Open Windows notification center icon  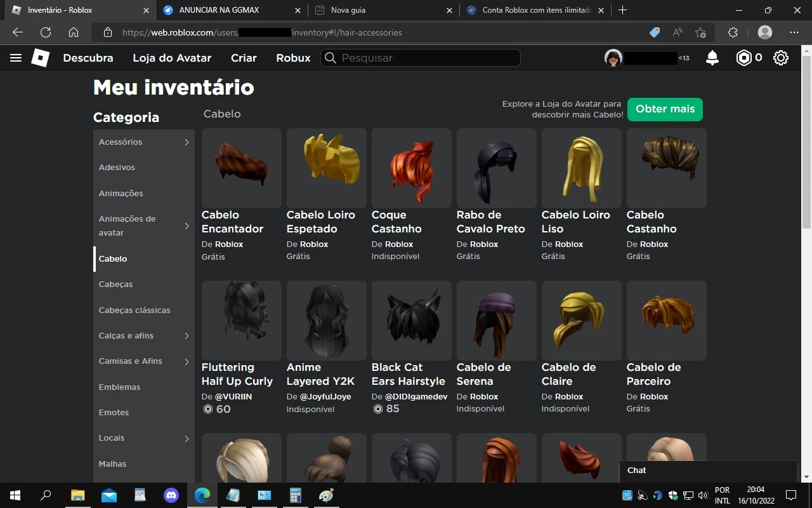(x=791, y=495)
